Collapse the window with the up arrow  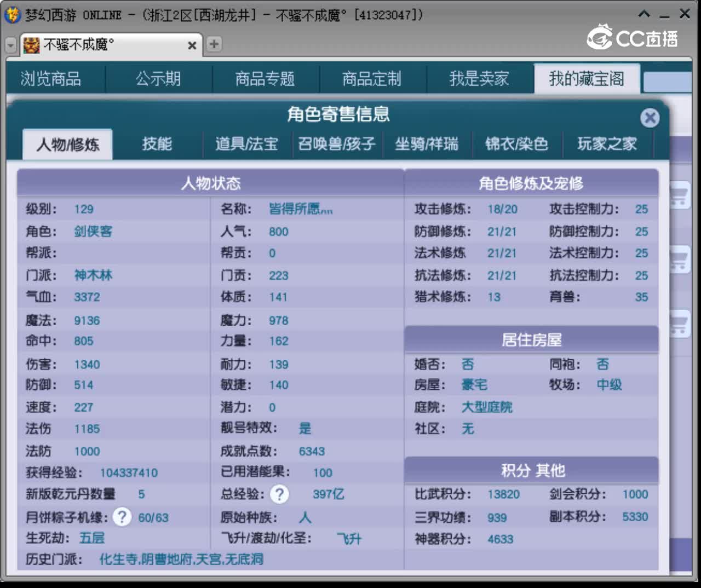[x=645, y=14]
